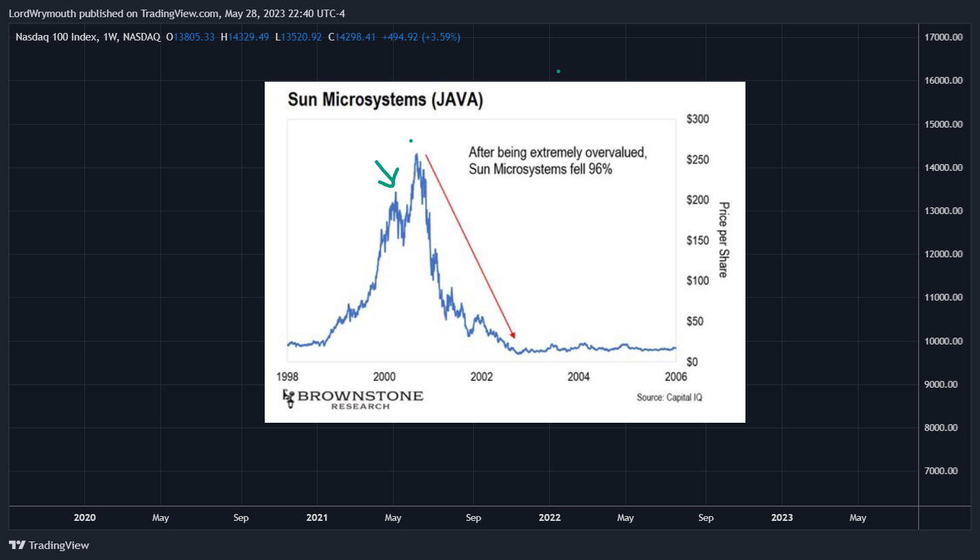
Task: Click the change value +494.92 (+3.59%)
Action: pyautogui.click(x=421, y=36)
